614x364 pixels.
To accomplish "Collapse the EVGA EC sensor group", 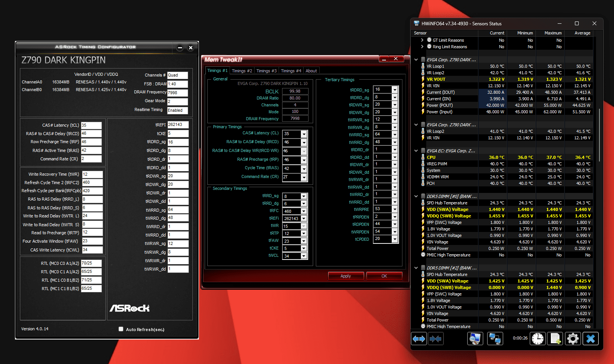I will tap(416, 151).
